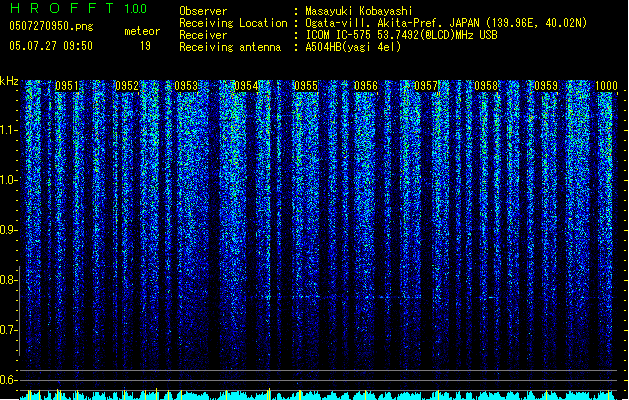Click time marker 0956
Image resolution: width=629 pixels, height=400 pixels.
click(366, 86)
